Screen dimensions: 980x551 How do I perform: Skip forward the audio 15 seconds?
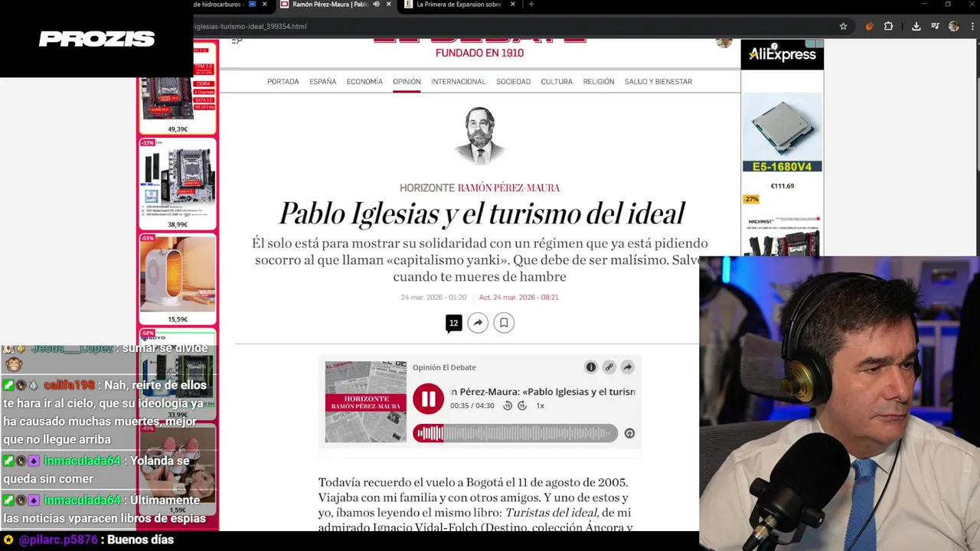(522, 406)
